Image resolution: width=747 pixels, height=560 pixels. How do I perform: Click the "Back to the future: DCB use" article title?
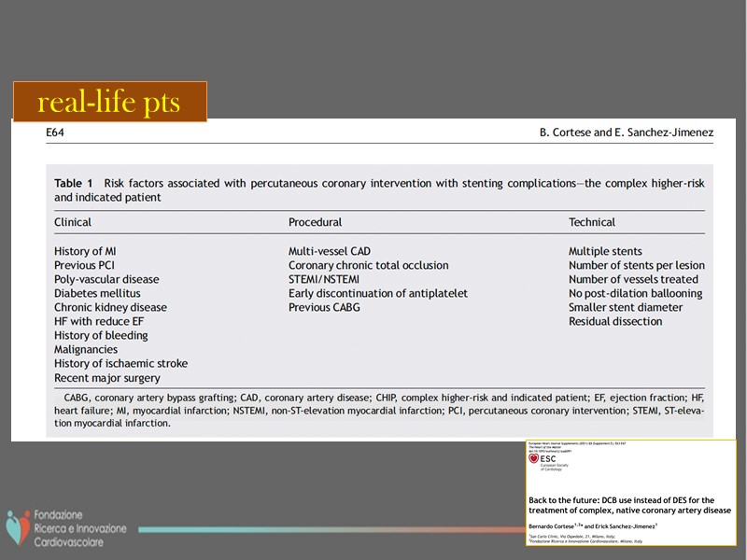point(629,505)
